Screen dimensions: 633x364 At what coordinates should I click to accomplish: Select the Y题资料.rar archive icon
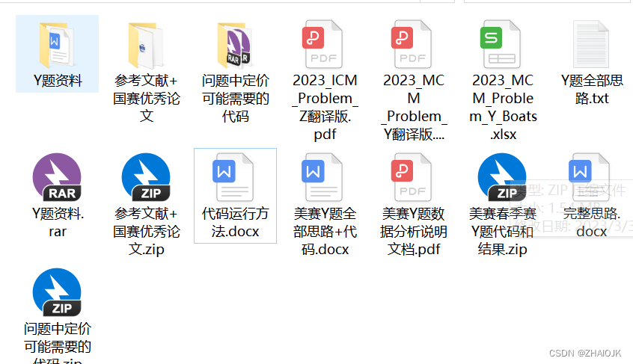pyautogui.click(x=57, y=177)
